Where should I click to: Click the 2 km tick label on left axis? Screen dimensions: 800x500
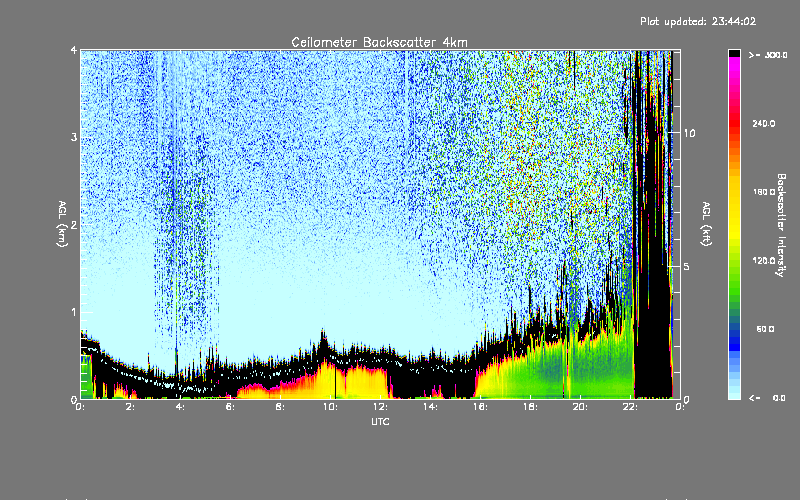coord(74,225)
